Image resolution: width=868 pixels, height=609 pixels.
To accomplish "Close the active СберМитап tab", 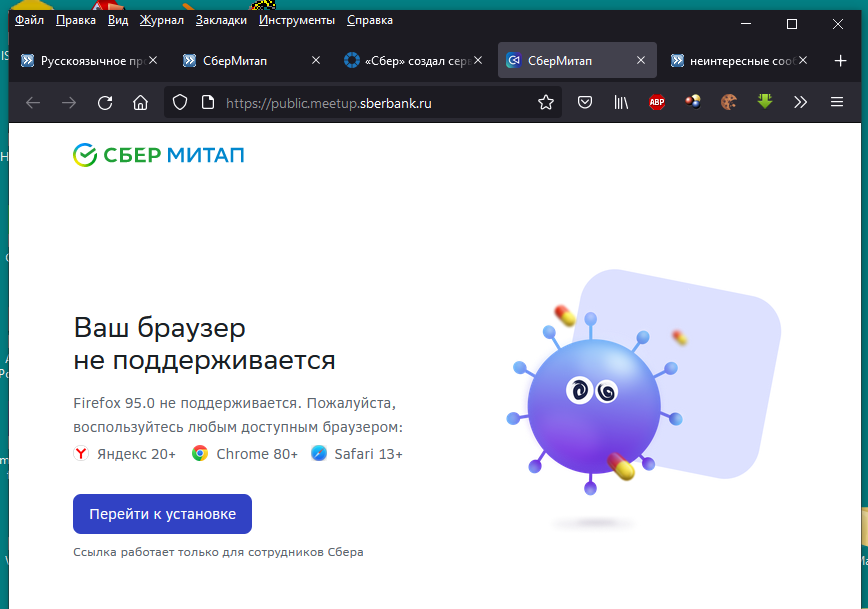I will click(x=642, y=61).
